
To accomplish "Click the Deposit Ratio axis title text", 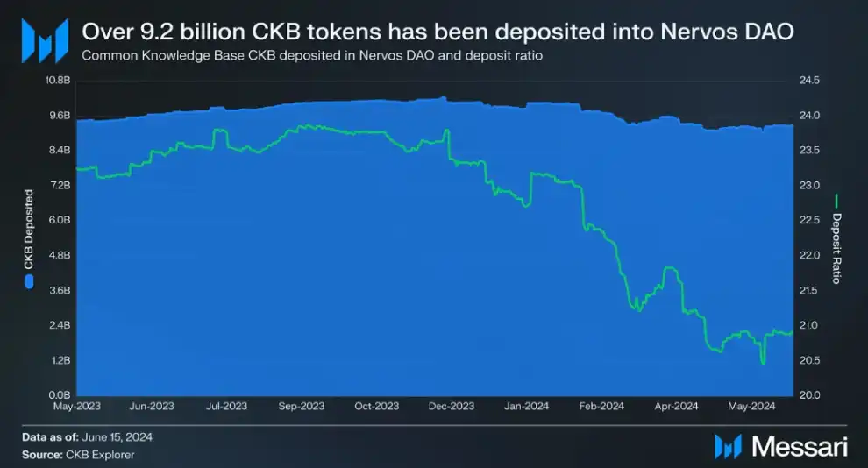I will pyautogui.click(x=836, y=248).
